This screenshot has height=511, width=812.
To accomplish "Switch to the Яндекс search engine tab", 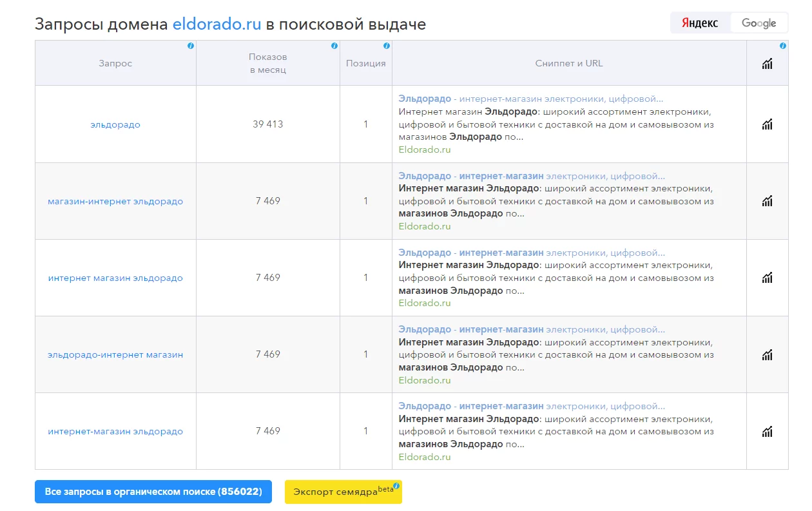I will coord(700,23).
